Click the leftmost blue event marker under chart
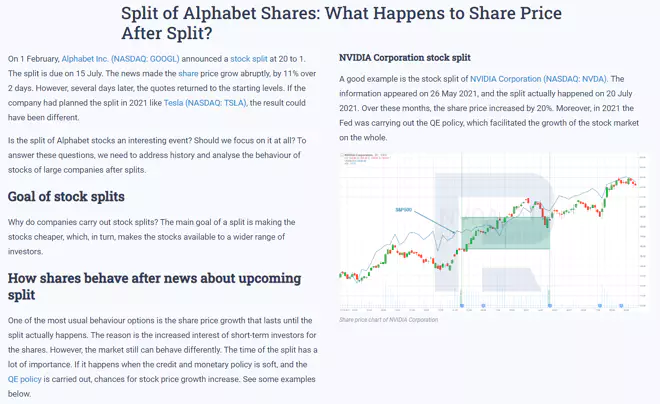 462,306
